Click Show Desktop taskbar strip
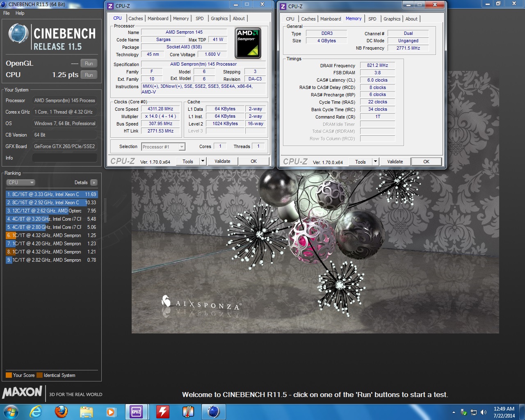 [x=522, y=412]
